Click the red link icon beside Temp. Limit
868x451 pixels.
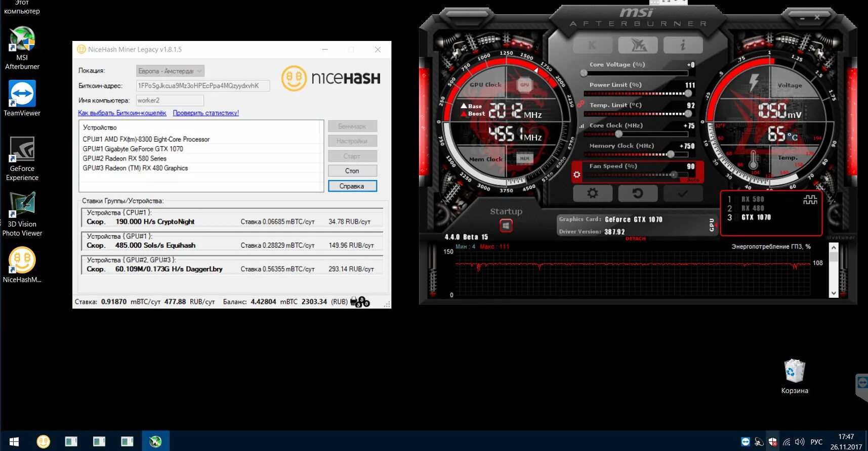pos(581,105)
